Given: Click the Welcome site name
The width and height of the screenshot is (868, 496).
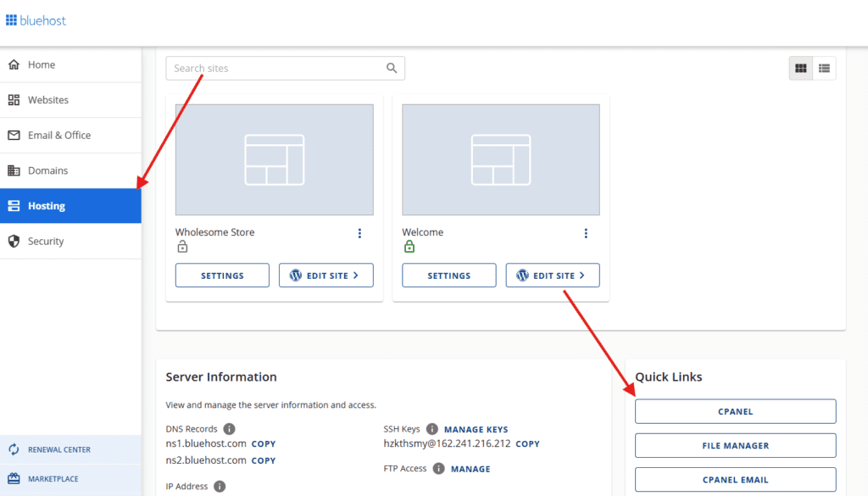Looking at the screenshot, I should [x=422, y=232].
